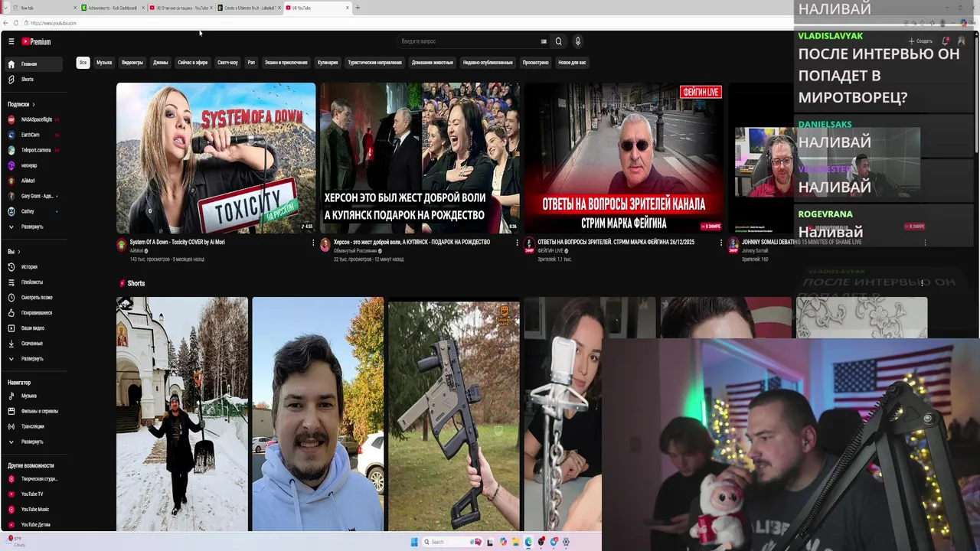Image resolution: width=980 pixels, height=551 pixels.
Task: Start voice search with microphone icon
Action: click(578, 41)
